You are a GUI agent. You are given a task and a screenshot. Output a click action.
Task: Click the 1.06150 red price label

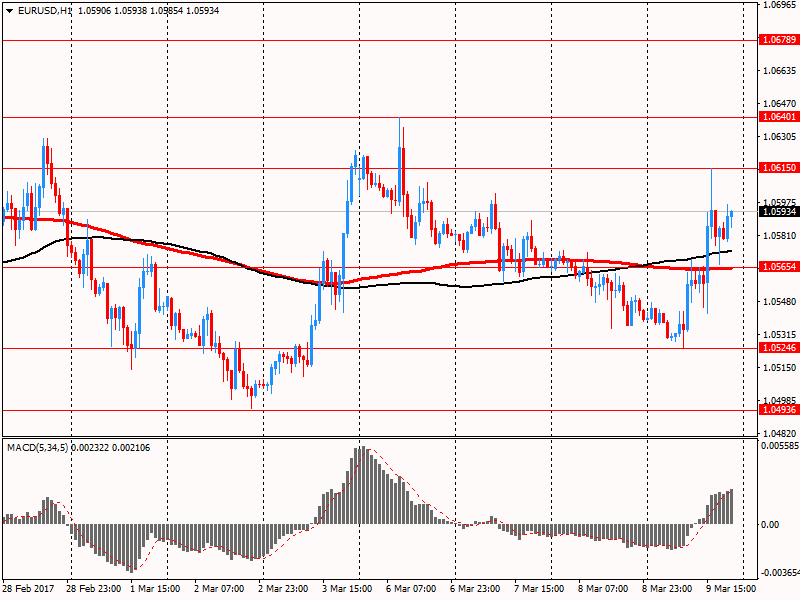(778, 168)
